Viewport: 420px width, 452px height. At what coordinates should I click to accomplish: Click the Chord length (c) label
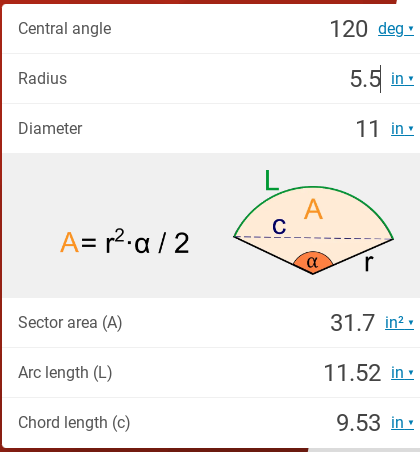pos(74,423)
